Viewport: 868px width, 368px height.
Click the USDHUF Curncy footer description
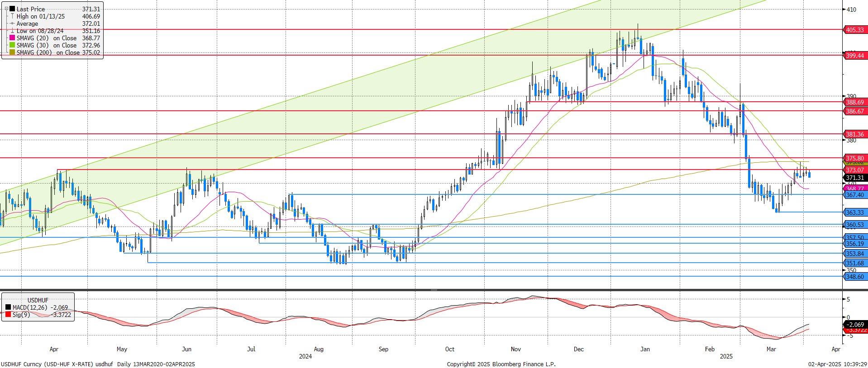point(98,364)
